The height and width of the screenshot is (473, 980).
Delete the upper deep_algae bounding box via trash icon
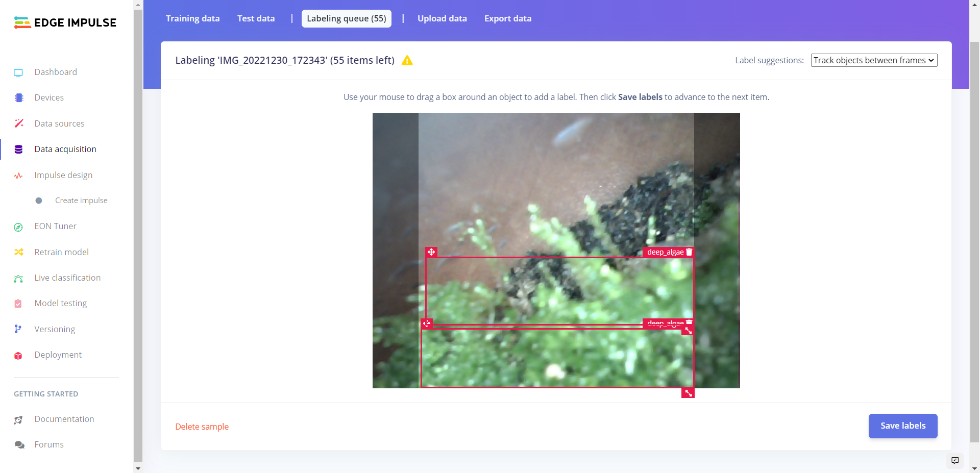point(689,252)
